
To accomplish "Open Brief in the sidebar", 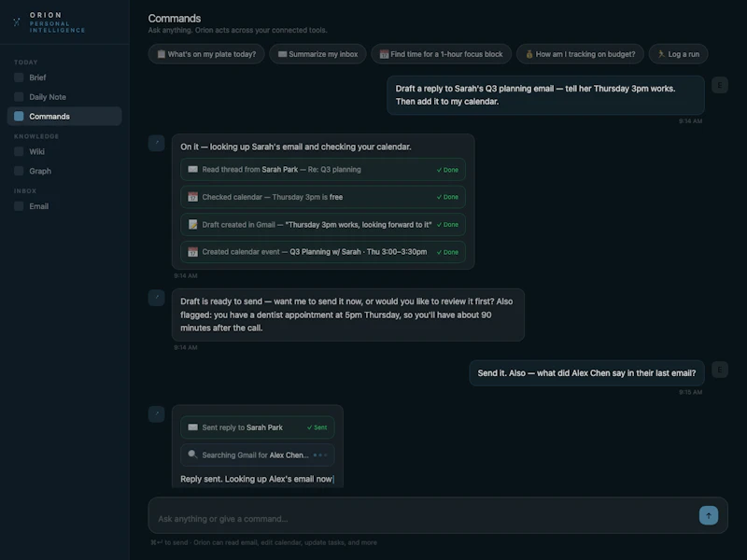I will [64, 77].
